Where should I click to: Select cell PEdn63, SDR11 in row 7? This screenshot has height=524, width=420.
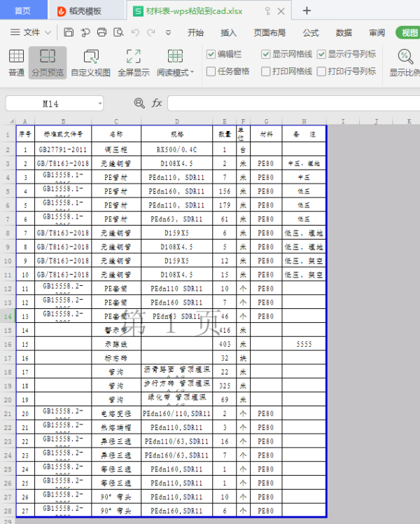(x=177, y=219)
